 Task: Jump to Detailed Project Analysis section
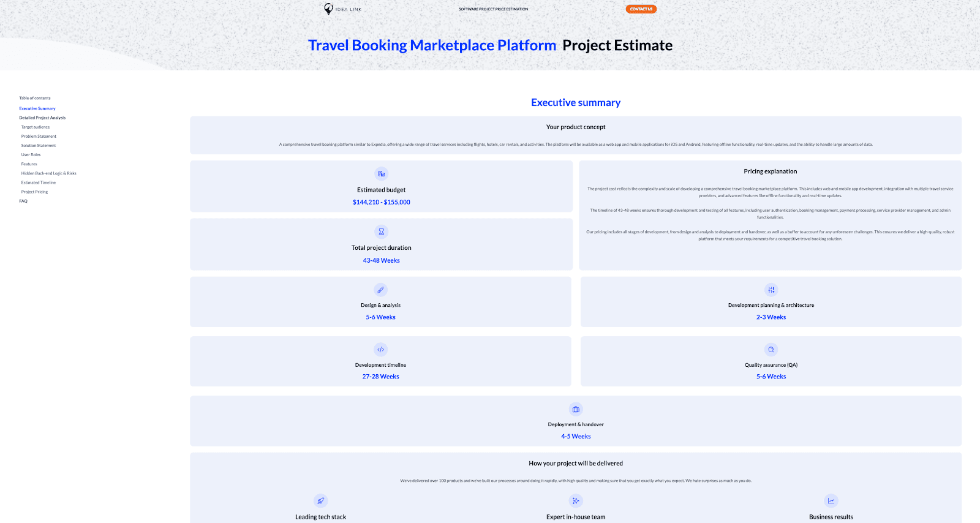click(x=42, y=118)
